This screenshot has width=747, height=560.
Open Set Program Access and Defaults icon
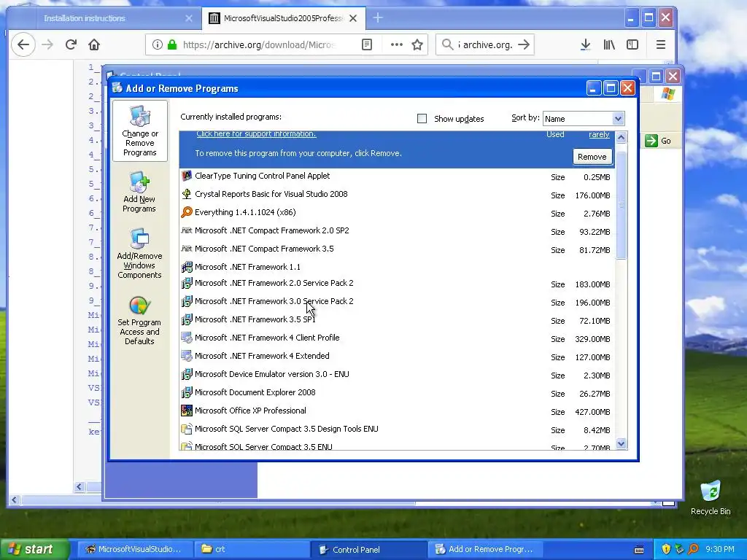(x=139, y=306)
